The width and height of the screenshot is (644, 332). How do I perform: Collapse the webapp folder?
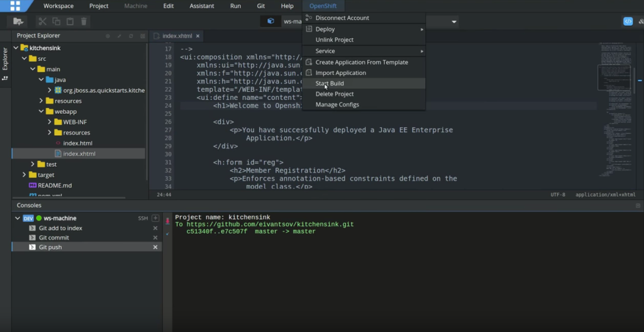point(41,111)
